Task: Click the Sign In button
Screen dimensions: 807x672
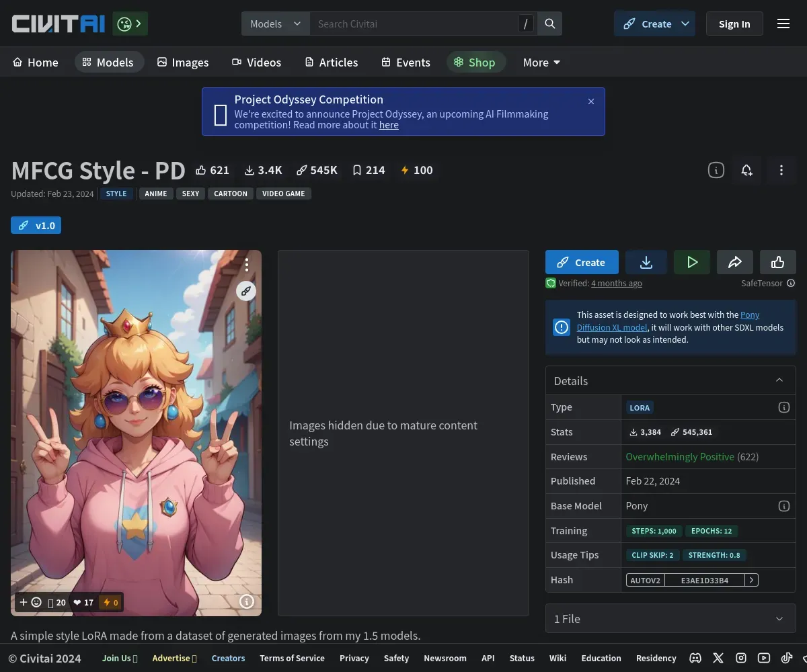Action: 734,24
